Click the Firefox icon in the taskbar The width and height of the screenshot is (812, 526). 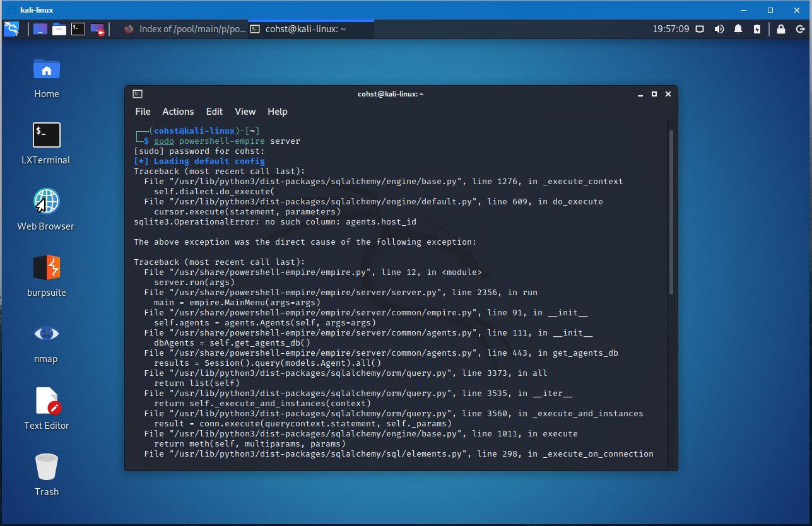click(129, 29)
